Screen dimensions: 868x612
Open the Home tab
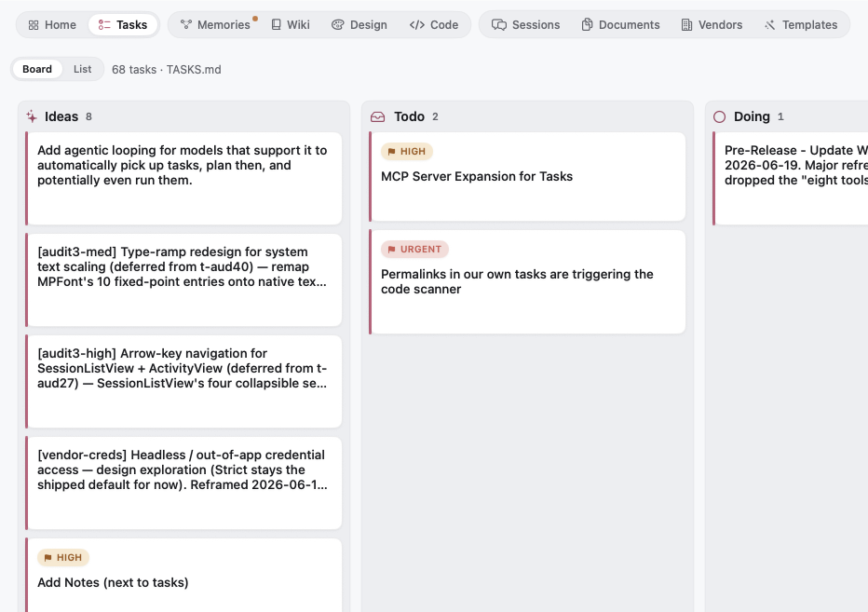pos(52,25)
